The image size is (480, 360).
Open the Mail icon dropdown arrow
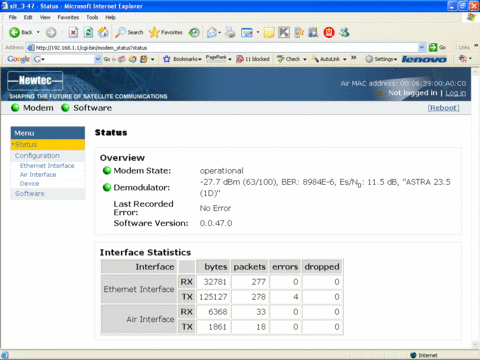pyautogui.click(x=219, y=32)
